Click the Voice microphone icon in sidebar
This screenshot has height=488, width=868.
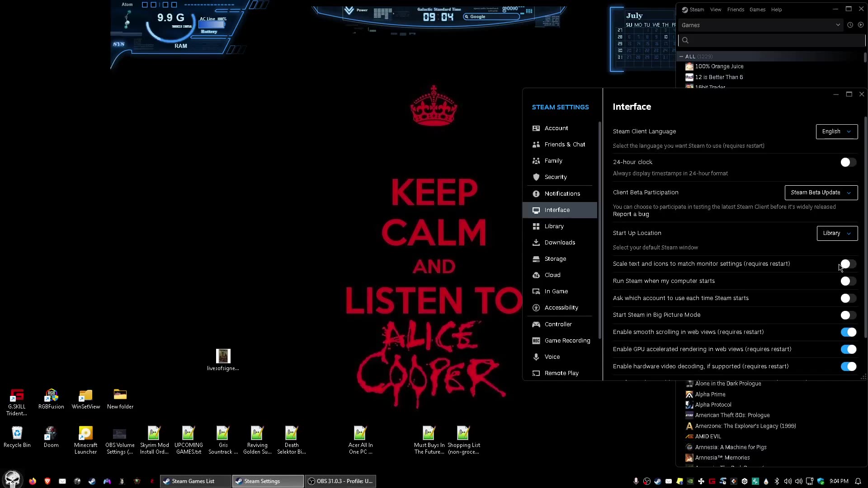[x=536, y=357]
